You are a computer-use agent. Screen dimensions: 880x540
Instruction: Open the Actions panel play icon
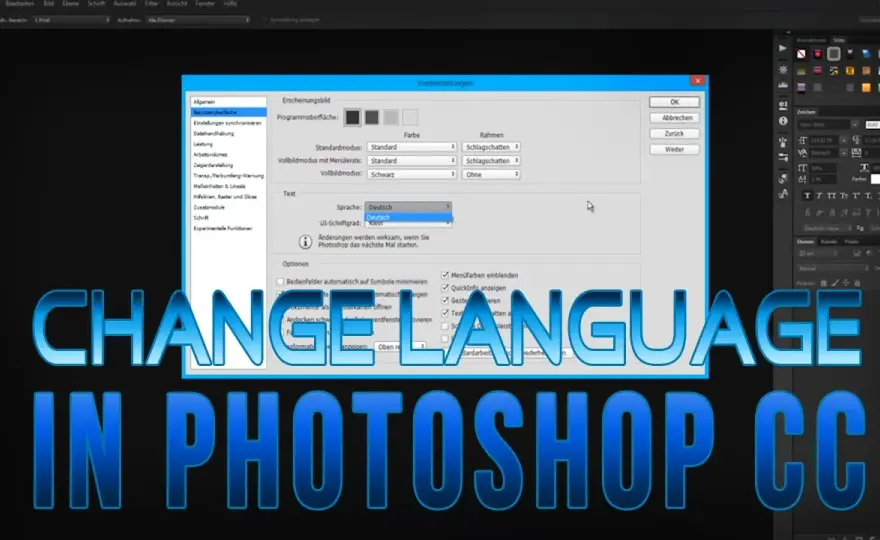[783, 48]
